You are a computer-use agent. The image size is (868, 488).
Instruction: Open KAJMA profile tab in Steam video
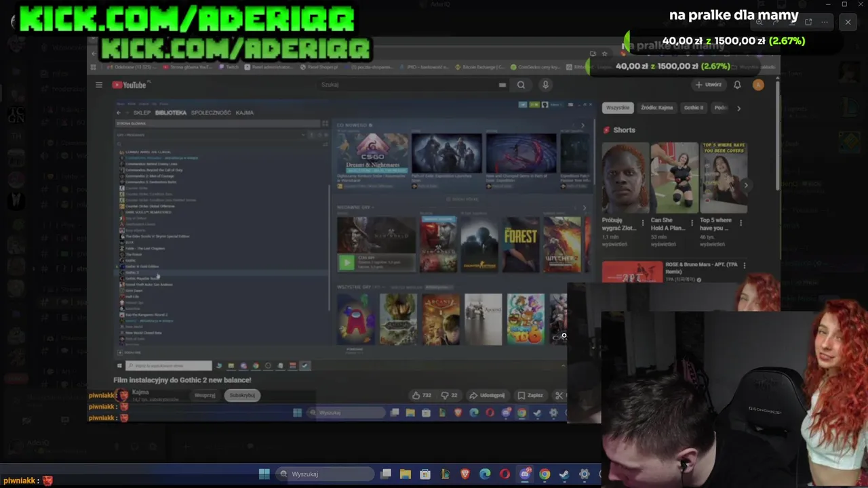click(245, 113)
